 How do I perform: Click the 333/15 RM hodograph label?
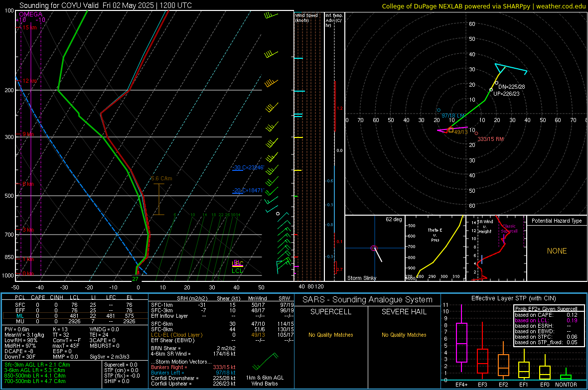pyautogui.click(x=490, y=139)
